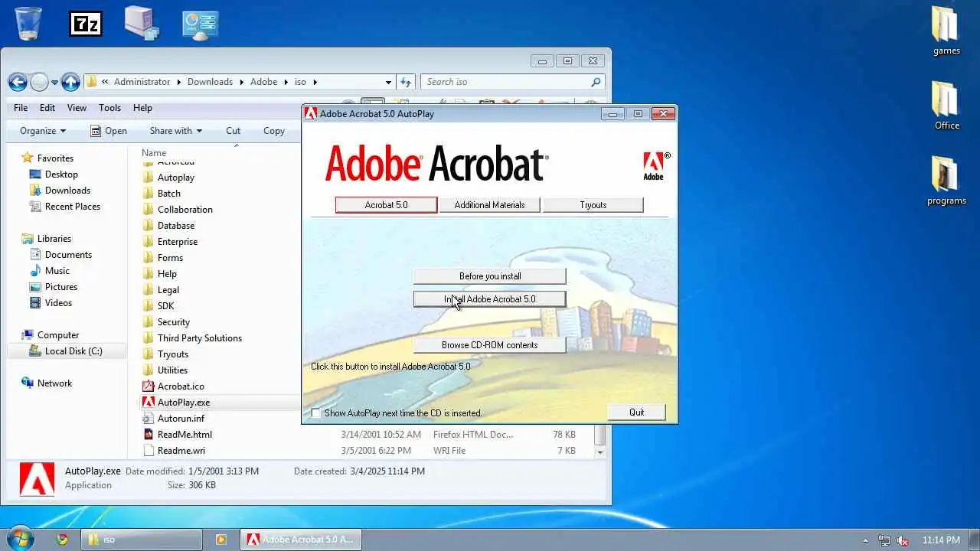This screenshot has width=980, height=551.
Task: Open the Edit menu in Explorer
Action: tap(47, 108)
